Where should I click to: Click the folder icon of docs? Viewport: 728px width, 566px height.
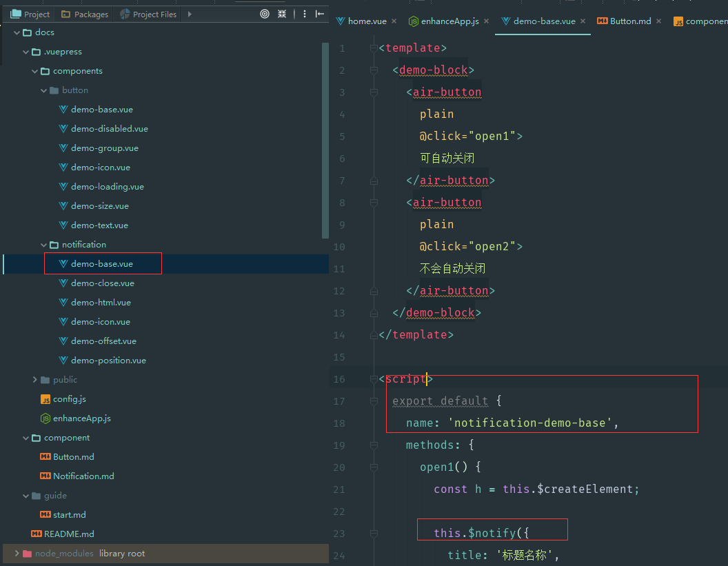(x=27, y=32)
